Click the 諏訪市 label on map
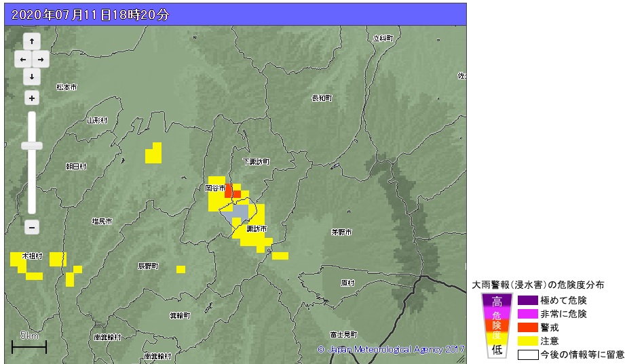Viewport: 644px width, 364px height. [x=256, y=229]
